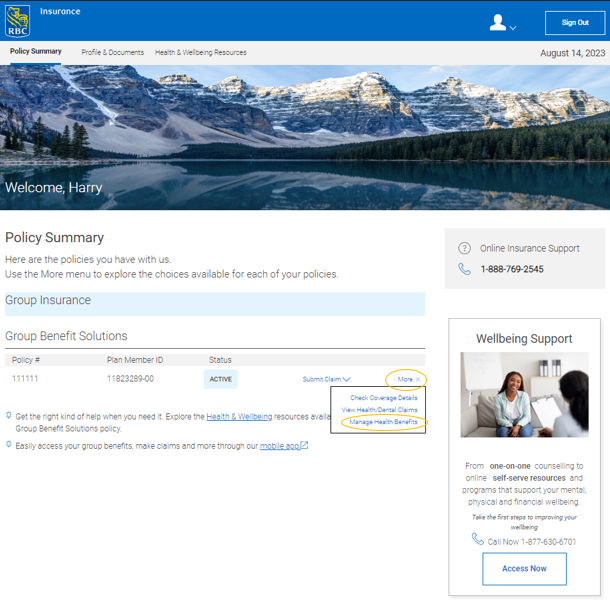Click Call Now 1-877-630-6701
610x605 pixels.
pos(532,542)
